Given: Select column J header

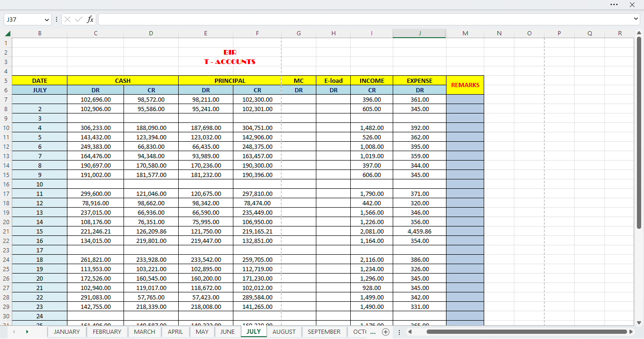Looking at the screenshot, I should click(x=420, y=33).
